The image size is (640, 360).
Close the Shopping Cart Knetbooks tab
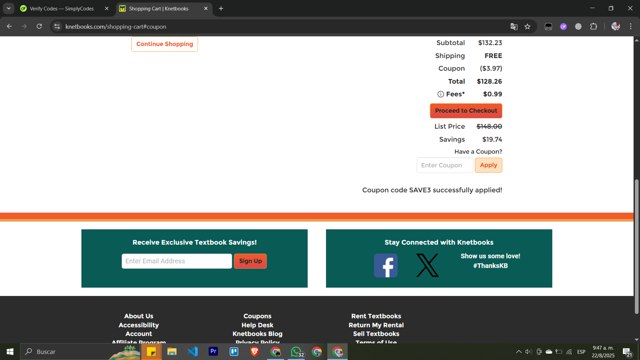(206, 8)
